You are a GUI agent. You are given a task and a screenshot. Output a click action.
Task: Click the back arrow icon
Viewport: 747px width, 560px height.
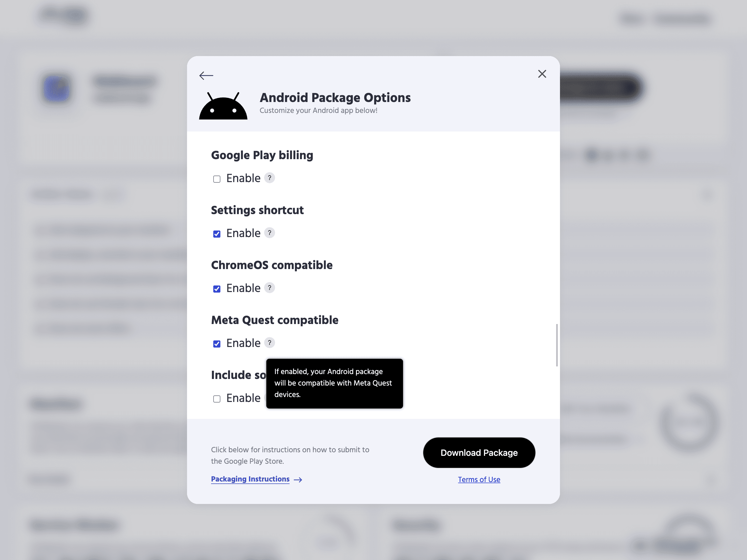pos(206,74)
